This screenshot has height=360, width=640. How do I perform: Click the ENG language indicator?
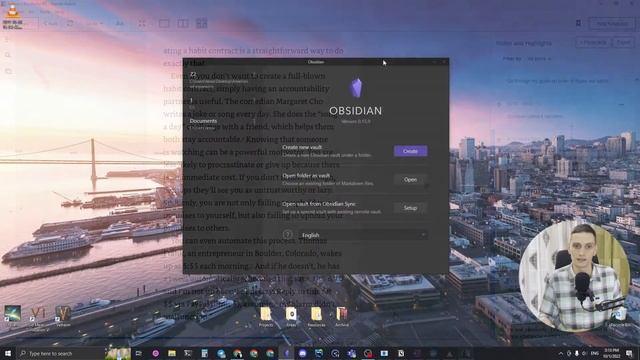pos(595,353)
